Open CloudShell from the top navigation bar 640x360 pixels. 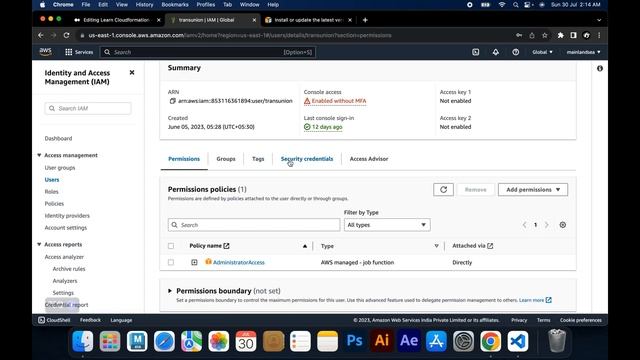tap(476, 52)
